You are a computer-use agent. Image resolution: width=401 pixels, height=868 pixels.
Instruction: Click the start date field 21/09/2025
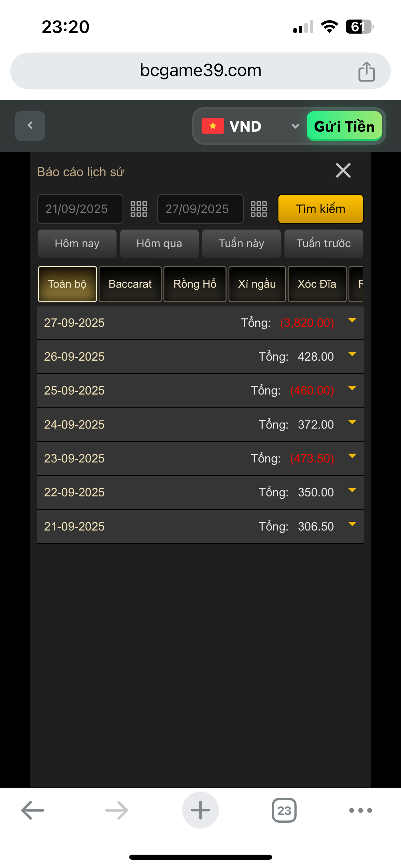click(x=80, y=209)
